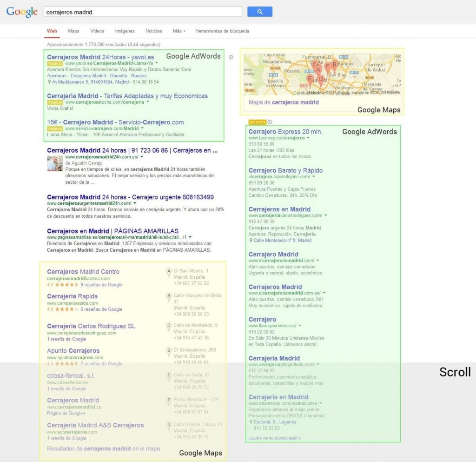Click 6 reseñas de Google
Screen dimensions: 476x462
(x=101, y=309)
